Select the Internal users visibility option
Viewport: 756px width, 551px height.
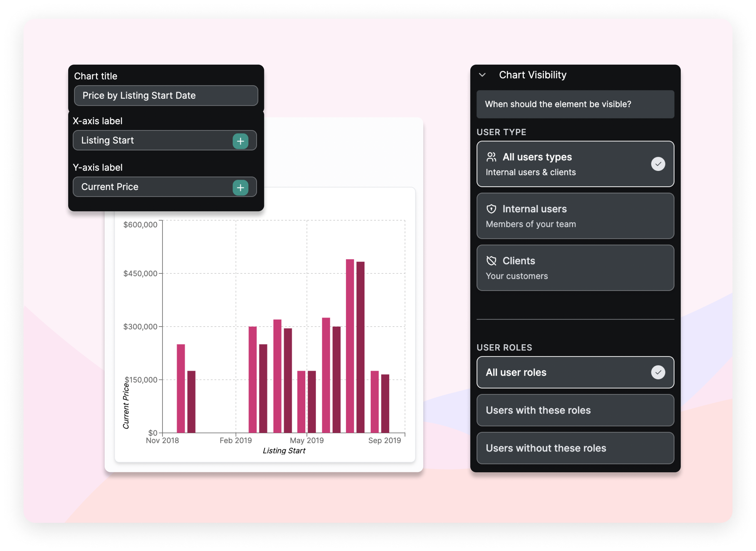click(x=575, y=216)
